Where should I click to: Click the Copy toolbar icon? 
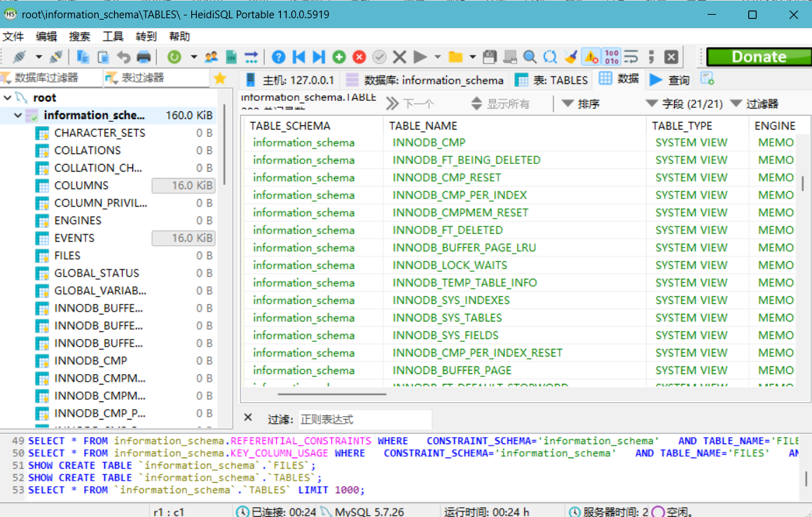[83, 57]
